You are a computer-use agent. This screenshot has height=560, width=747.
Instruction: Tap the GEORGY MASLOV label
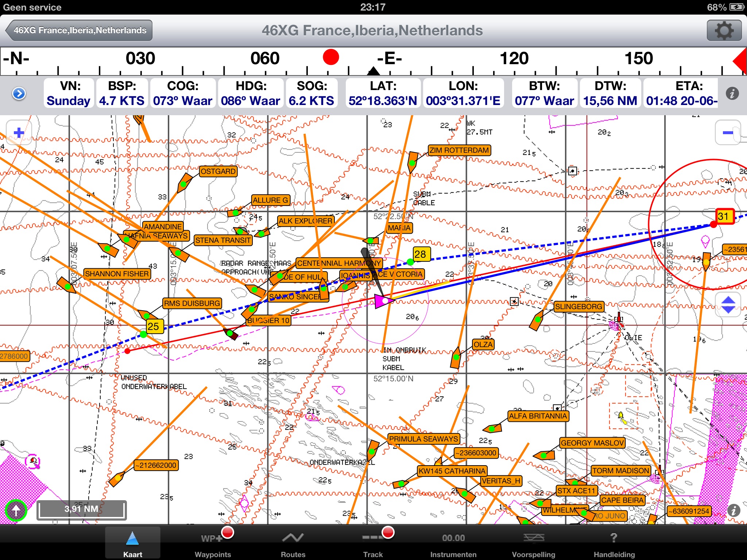[x=592, y=443]
